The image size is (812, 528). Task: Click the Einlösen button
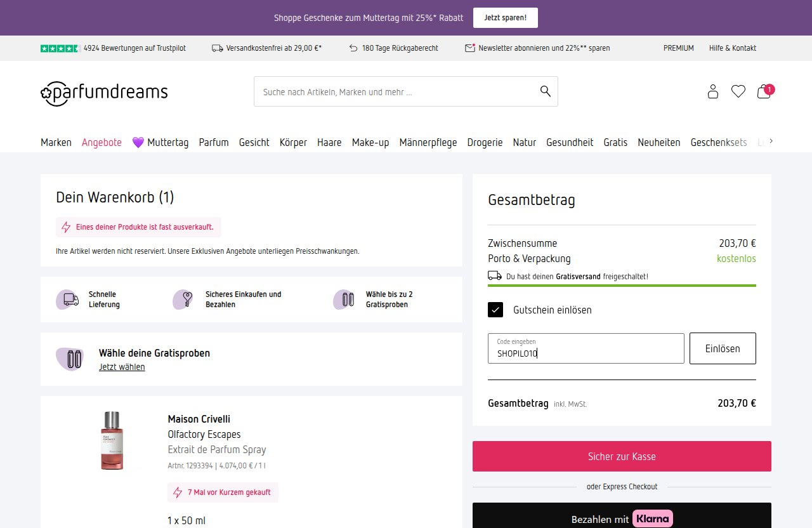tap(723, 348)
